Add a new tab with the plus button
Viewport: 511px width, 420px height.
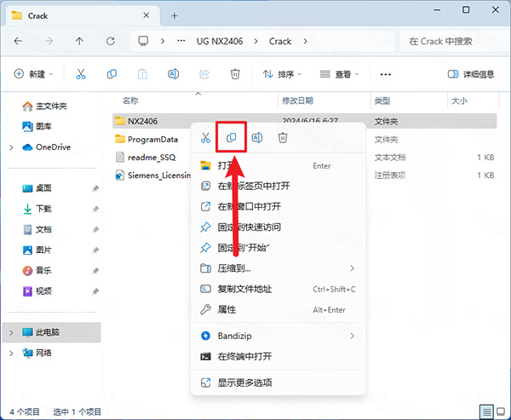coord(175,15)
